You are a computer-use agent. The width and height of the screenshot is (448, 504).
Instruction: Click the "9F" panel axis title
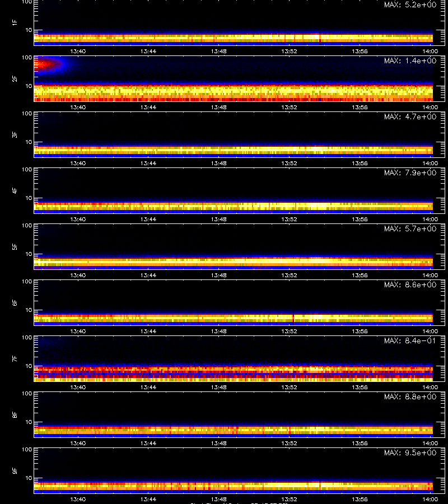(x=15, y=471)
